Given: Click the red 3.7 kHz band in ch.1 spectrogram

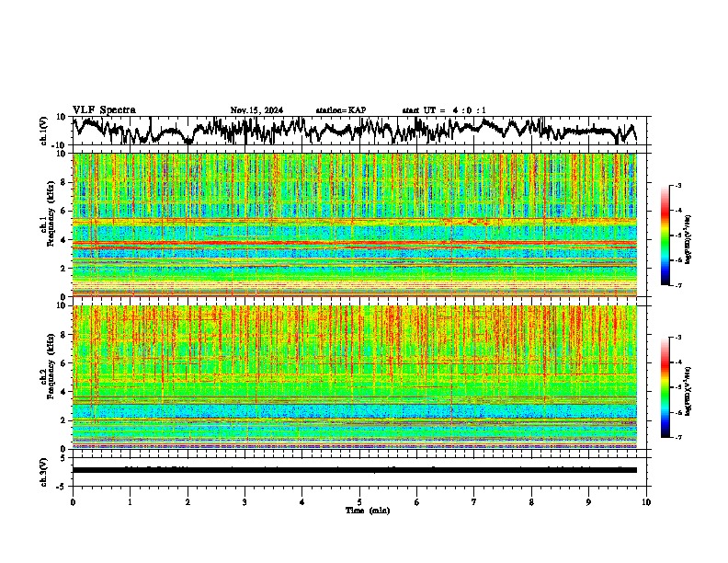Looking at the screenshot, I should (x=355, y=243).
